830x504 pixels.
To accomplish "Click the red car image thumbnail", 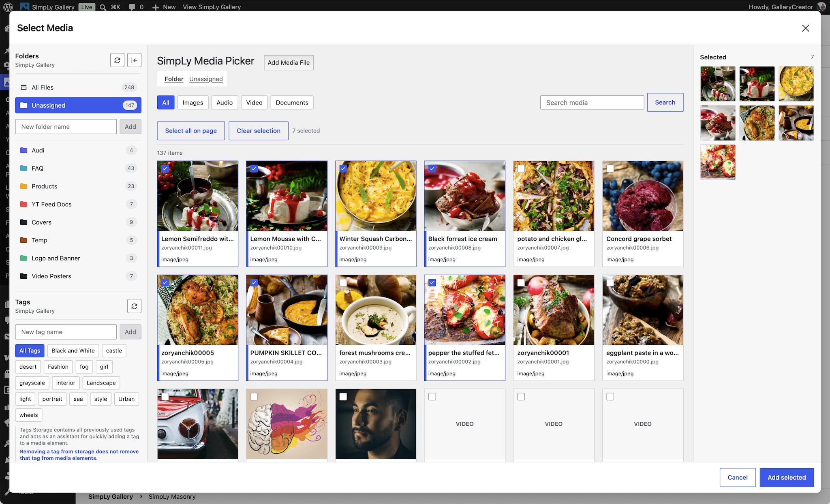I will pos(198,424).
